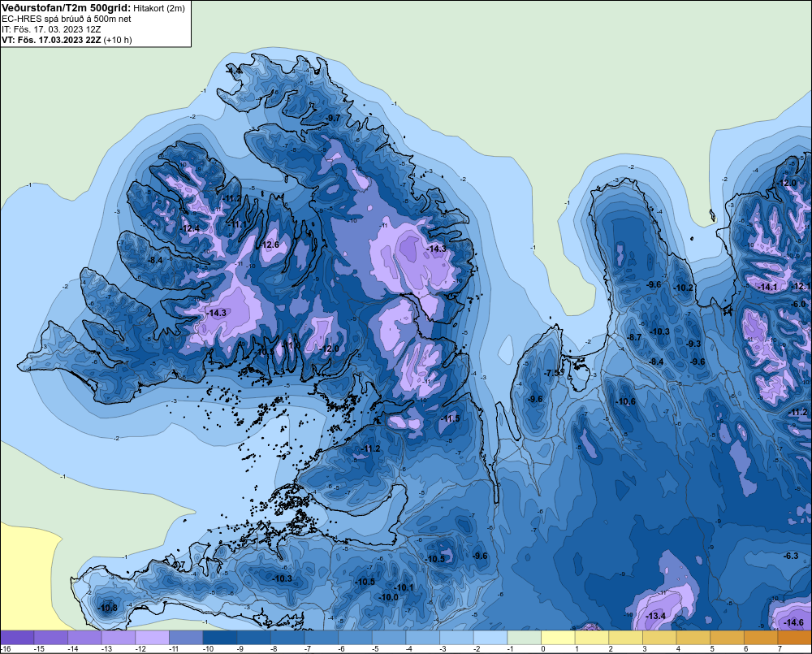Click the -9.3 temperature label
This screenshot has width=812, height=654.
(x=693, y=344)
